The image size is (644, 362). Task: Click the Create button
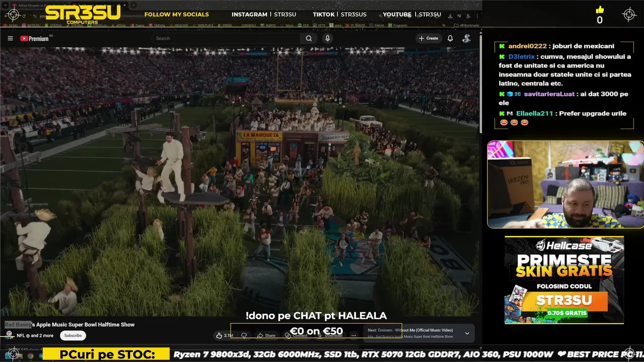pos(429,38)
